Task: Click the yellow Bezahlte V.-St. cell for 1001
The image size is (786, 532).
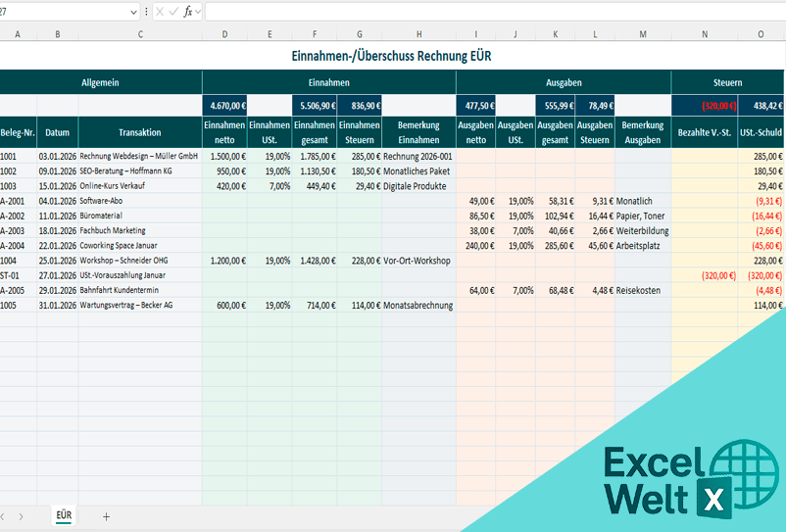Action: (x=705, y=156)
